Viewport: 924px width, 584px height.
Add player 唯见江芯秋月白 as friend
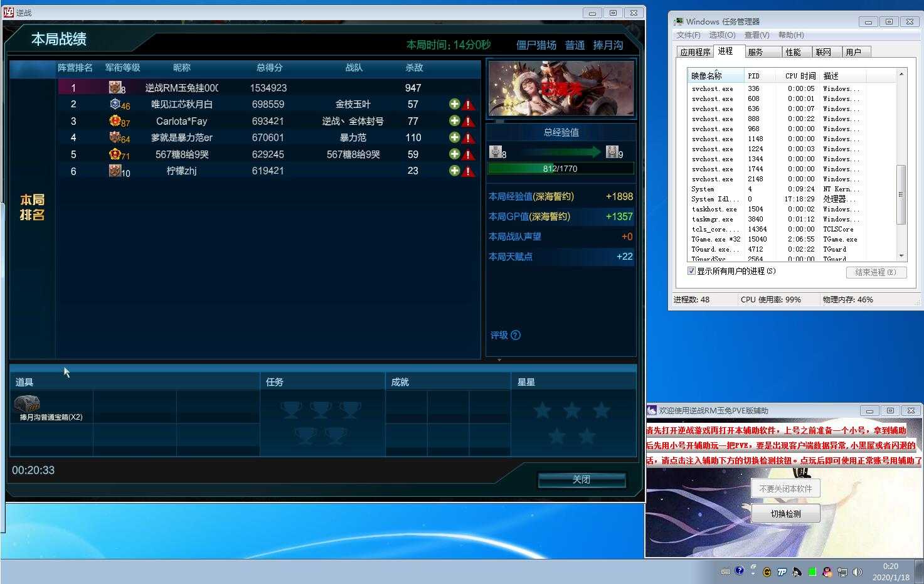click(x=454, y=104)
